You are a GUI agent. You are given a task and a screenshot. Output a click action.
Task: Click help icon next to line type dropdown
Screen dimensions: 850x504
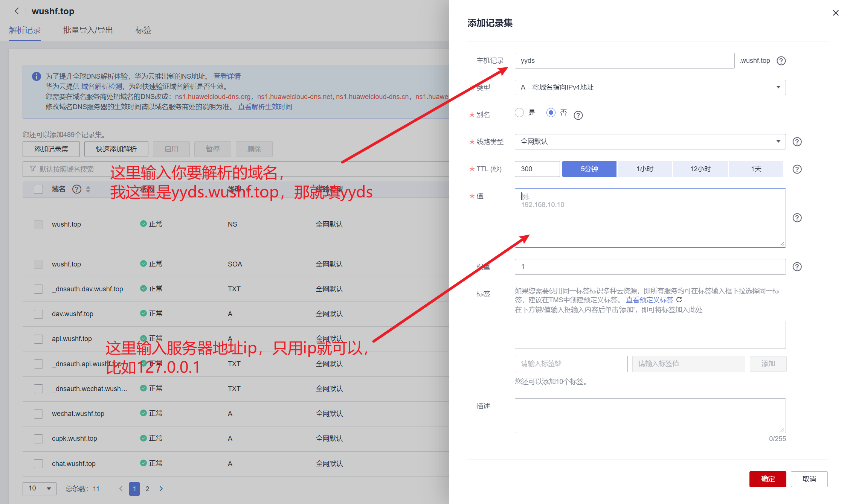[797, 142]
